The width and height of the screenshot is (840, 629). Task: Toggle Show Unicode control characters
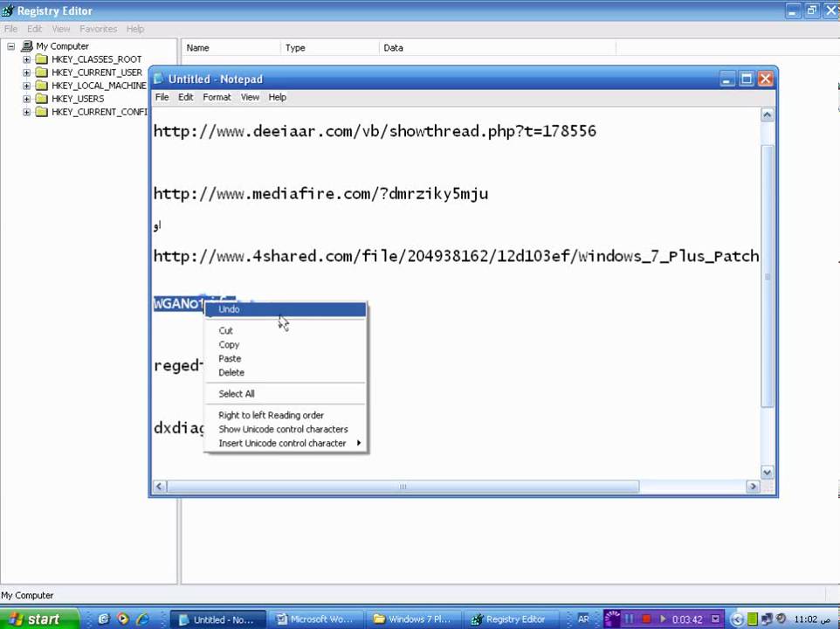pyautogui.click(x=286, y=429)
